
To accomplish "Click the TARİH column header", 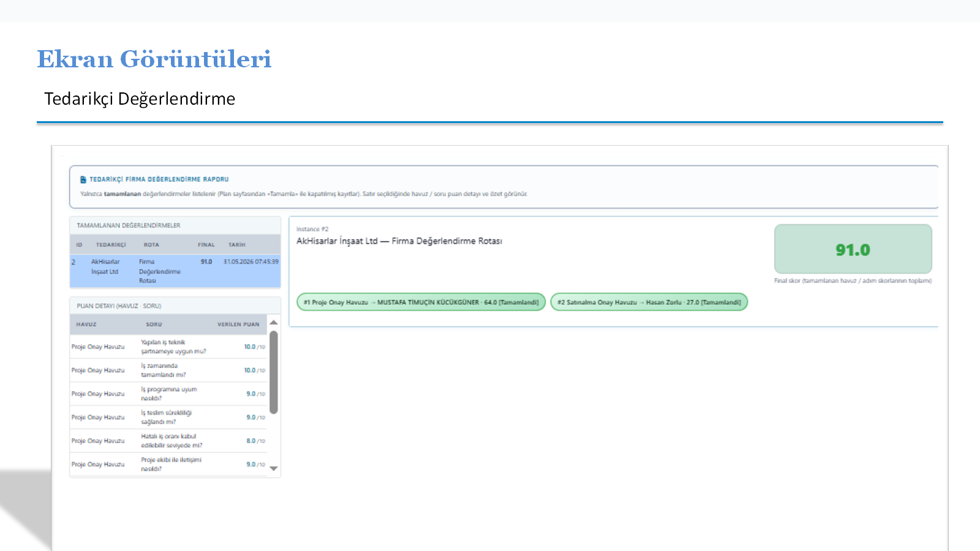I will [237, 245].
